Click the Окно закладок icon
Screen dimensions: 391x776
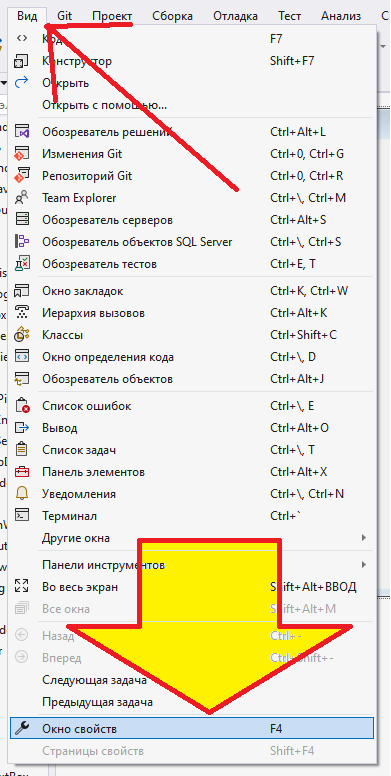tap(22, 291)
